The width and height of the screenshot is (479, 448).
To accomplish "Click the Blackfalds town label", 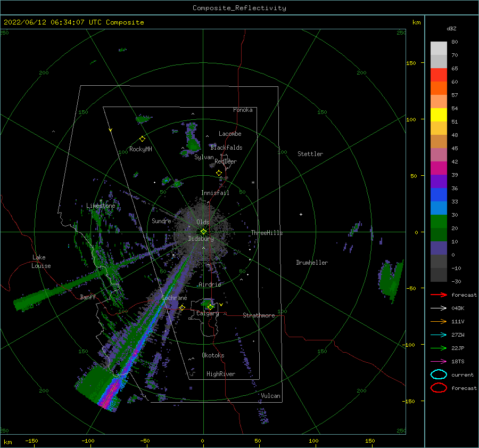I will [x=226, y=148].
